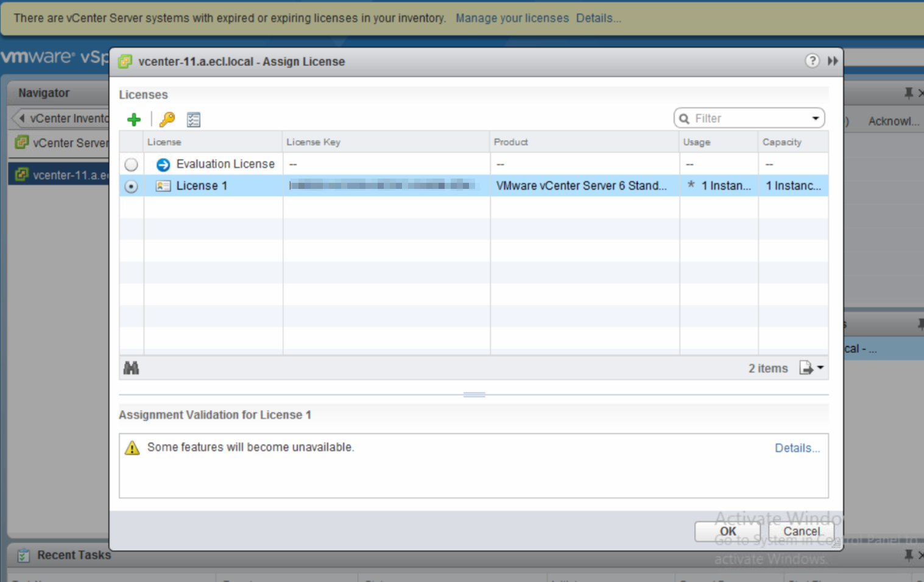Click the Navigator panel title
The image size is (924, 582).
(44, 93)
